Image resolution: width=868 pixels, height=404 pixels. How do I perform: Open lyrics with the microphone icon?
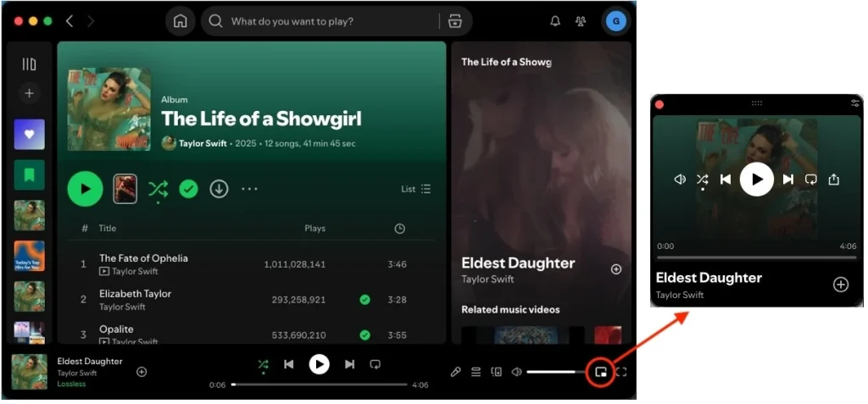[x=455, y=372]
